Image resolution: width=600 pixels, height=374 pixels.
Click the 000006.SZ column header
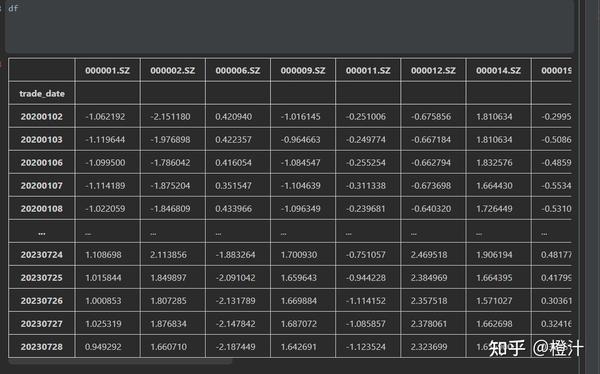[x=238, y=70]
